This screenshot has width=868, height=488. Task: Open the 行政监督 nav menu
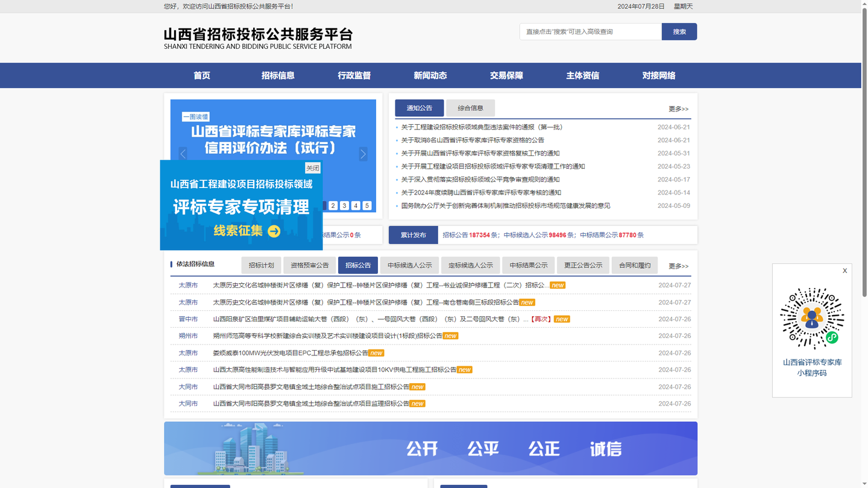[x=354, y=75]
